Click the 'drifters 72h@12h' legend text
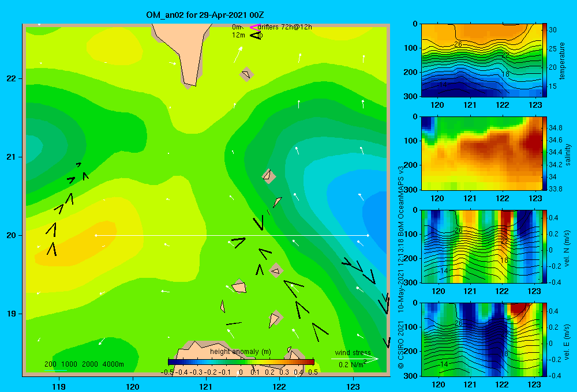The height and width of the screenshot is (392, 577). (285, 27)
